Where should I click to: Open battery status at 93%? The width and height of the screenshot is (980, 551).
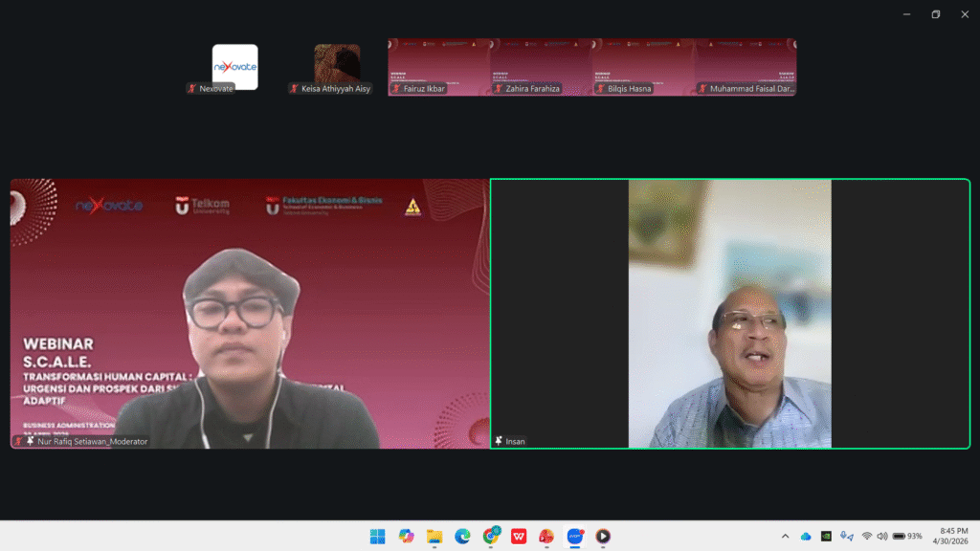click(907, 536)
